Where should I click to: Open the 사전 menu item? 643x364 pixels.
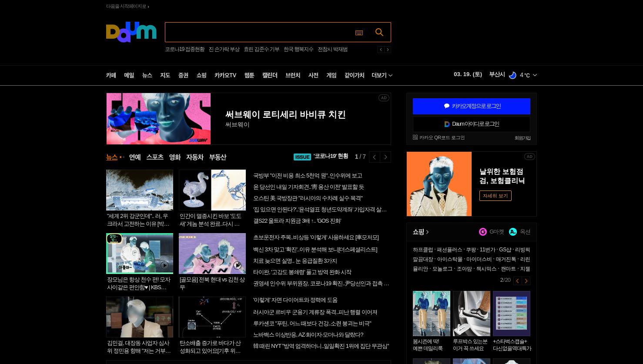(x=313, y=75)
